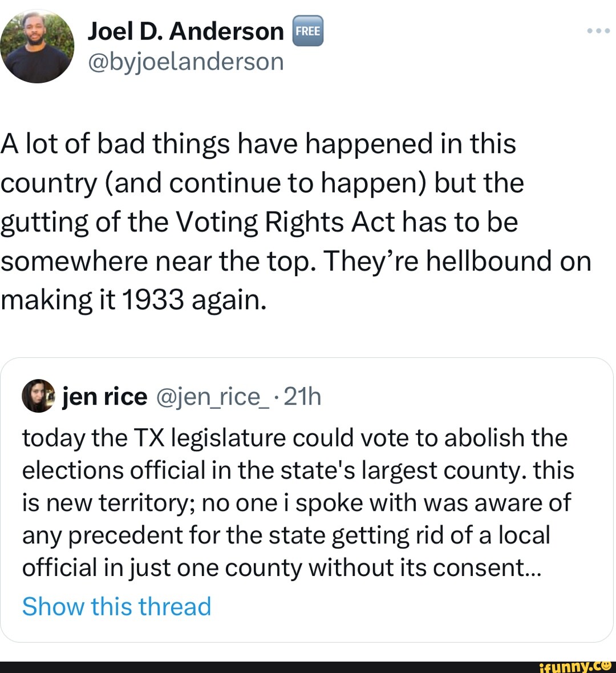Viewport: 616px width, 673px height.
Task: Open the @byjoelanderson handle link
Action: pos(185,61)
